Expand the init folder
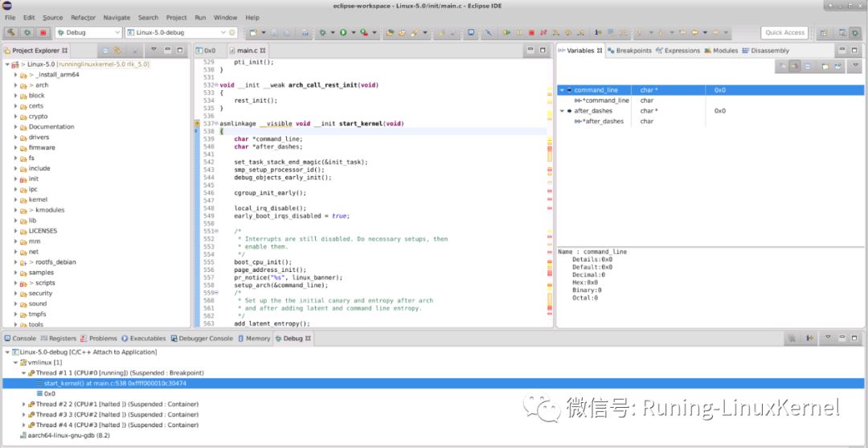The height and width of the screenshot is (448, 868). pos(15,179)
